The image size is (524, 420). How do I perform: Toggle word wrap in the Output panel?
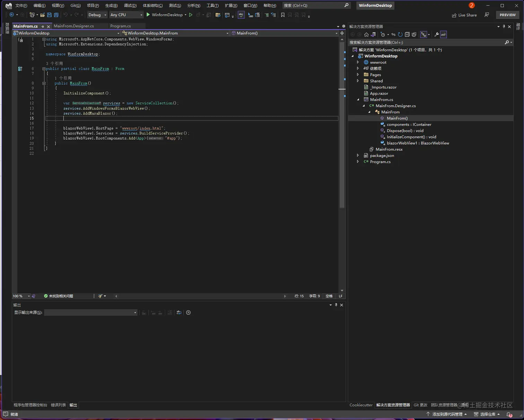tap(179, 313)
